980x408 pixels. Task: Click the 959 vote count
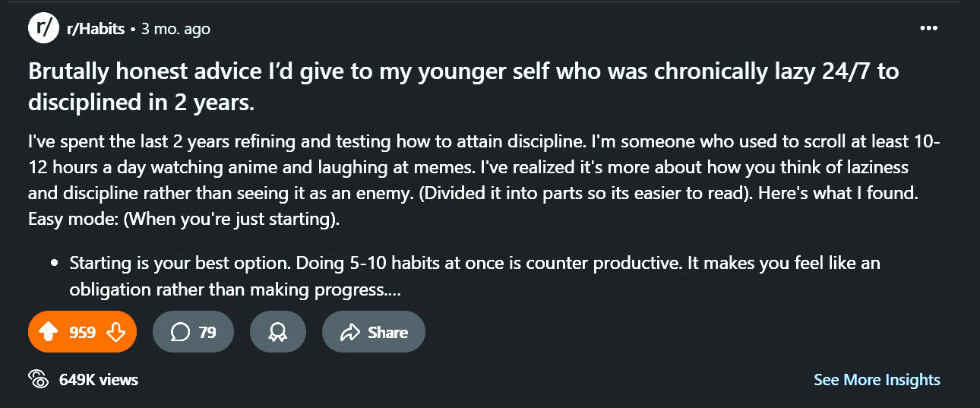click(x=83, y=332)
